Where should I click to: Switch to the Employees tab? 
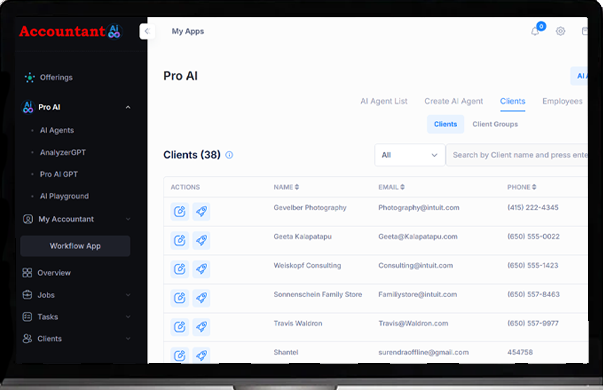[562, 101]
